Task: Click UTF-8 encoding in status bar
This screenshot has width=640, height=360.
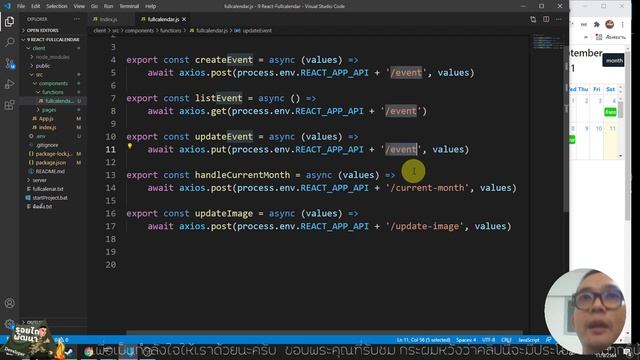Action: (x=489, y=340)
